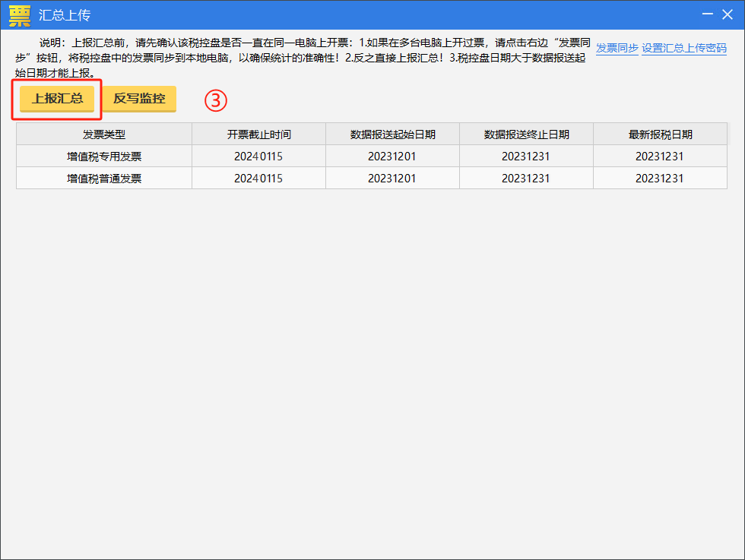
Task: Open the 设置汇总上传密码 link
Action: click(x=683, y=48)
